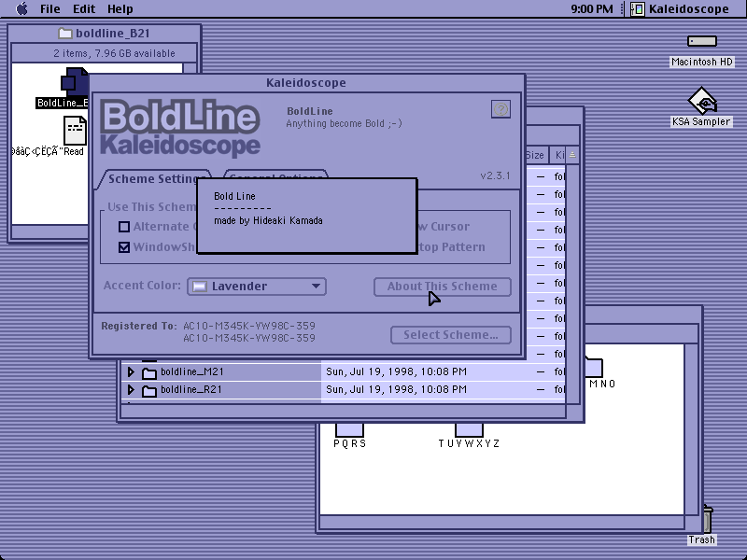Switch to the Scheme Settings tab

tap(153, 178)
